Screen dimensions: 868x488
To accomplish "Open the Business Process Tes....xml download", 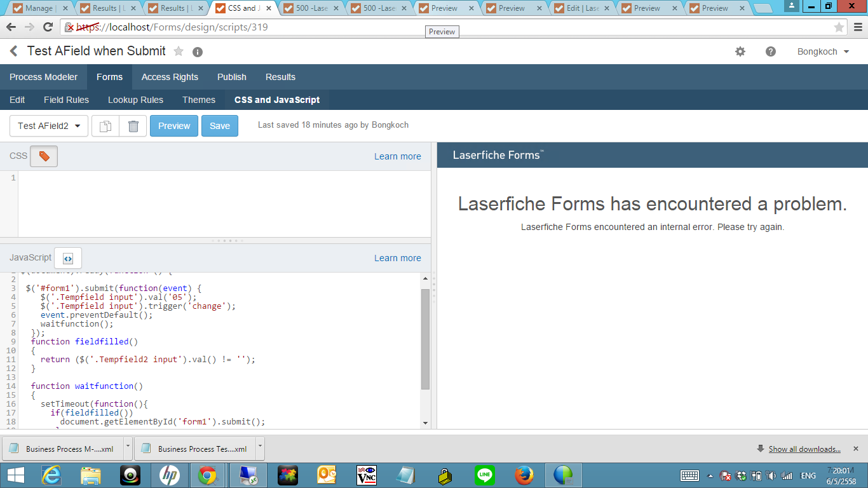I will coord(195,448).
